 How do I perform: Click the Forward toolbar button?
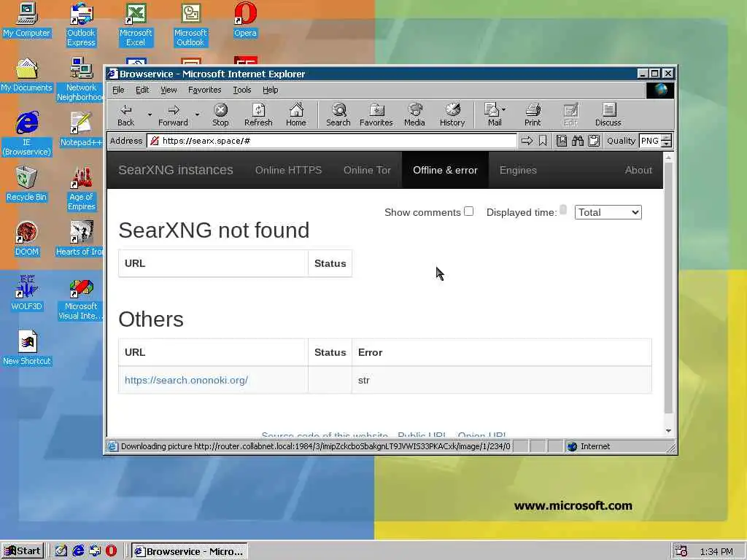(x=173, y=115)
